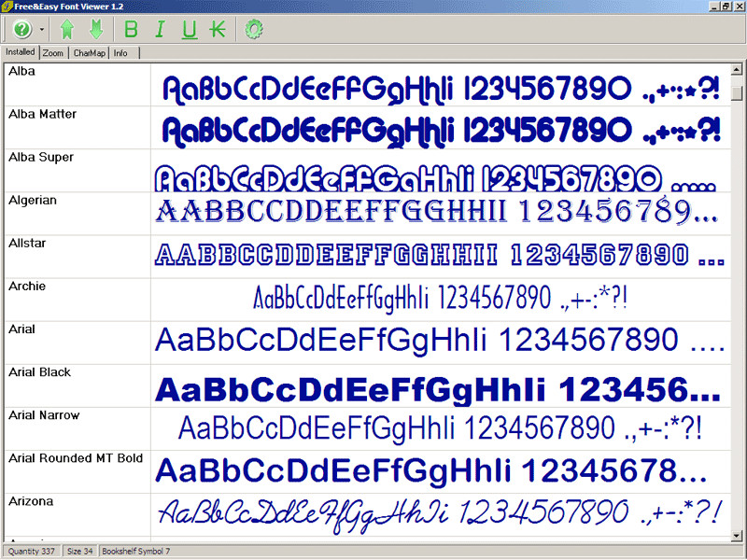This screenshot has height=560, width=747.
Task: Click the Arial font sample preview
Action: click(x=441, y=343)
